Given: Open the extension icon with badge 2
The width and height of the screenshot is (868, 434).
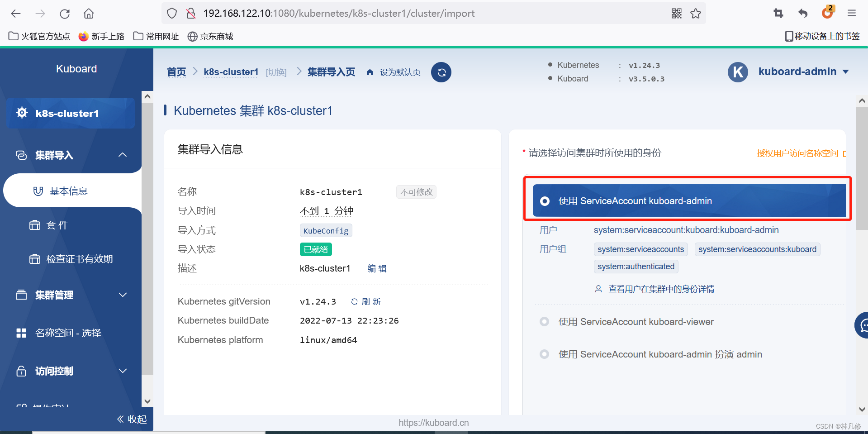Looking at the screenshot, I should 827,12.
